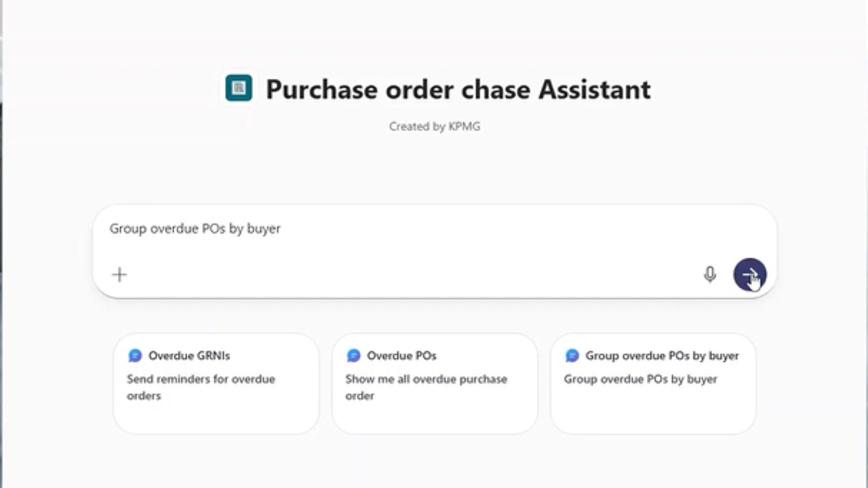Select the Overdue GRNIs card title
Viewport: 868px width, 488px height.
click(189, 355)
